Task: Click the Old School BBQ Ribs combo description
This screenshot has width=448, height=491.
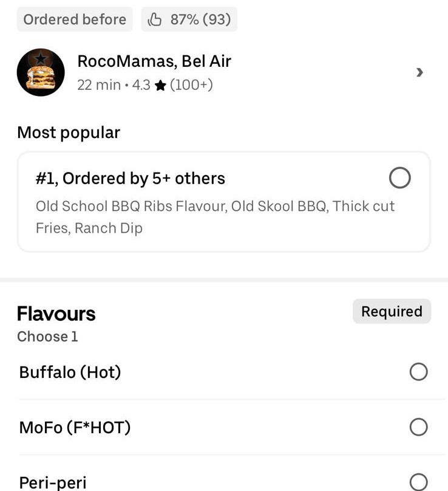Action: coord(215,217)
